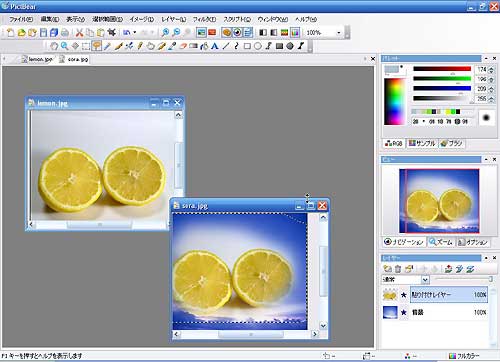Screen dimensions: 500x362
Task: Click the layer opacity slider
Action: tap(464, 279)
